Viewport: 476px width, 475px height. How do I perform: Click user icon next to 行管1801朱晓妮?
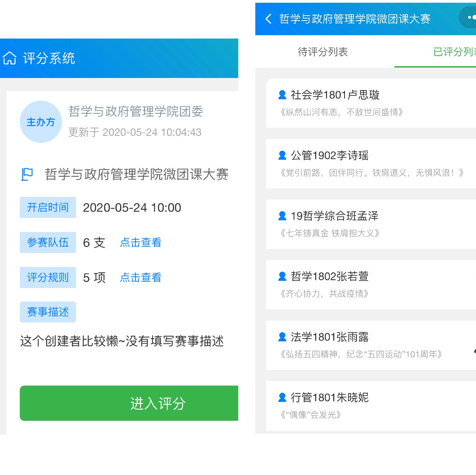point(282,397)
